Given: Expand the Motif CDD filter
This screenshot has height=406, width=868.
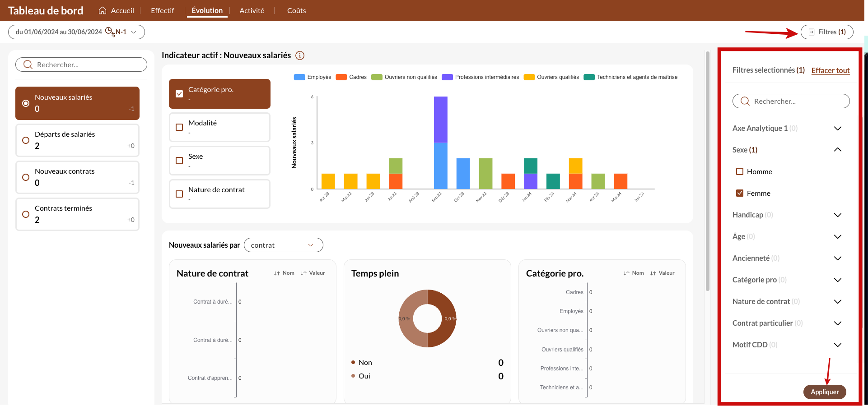Looking at the screenshot, I should point(838,345).
